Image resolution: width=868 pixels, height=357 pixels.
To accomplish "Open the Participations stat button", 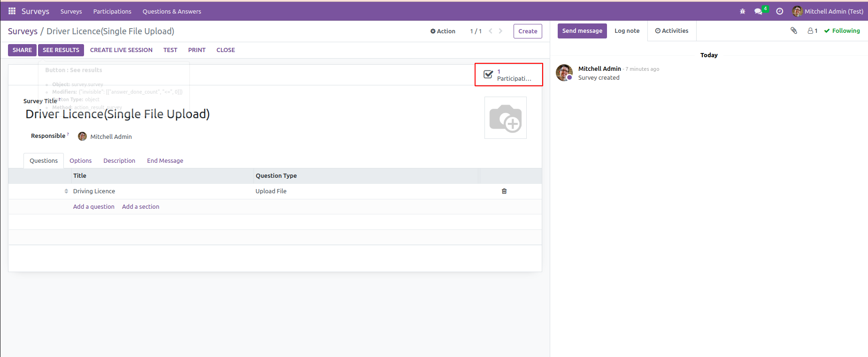I will tap(508, 75).
